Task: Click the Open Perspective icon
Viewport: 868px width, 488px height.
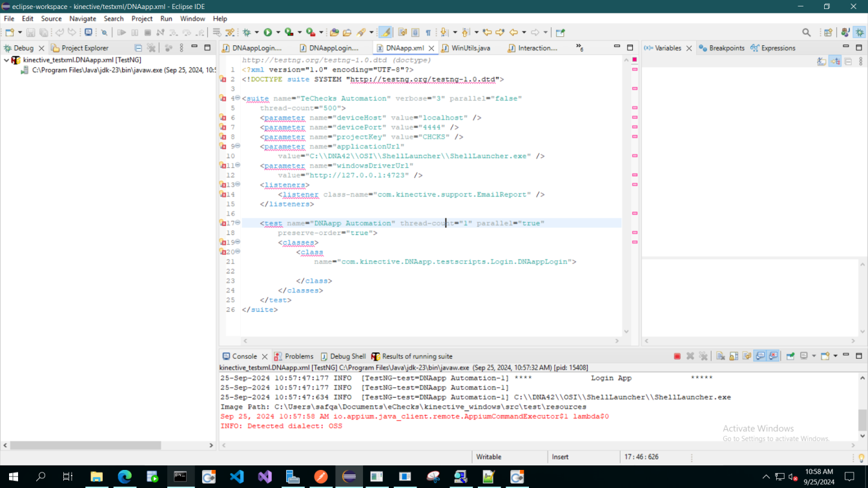Action: point(828,32)
